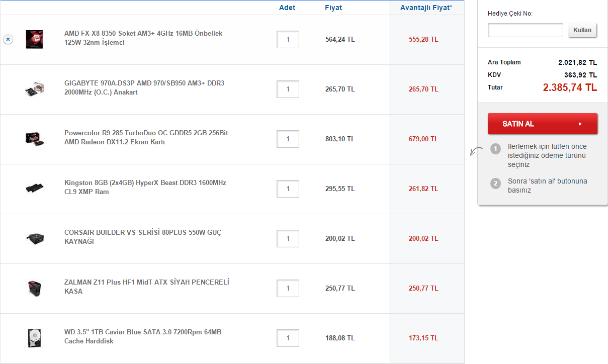Click the Powercolor R9 285 card thumbnail

(35, 139)
